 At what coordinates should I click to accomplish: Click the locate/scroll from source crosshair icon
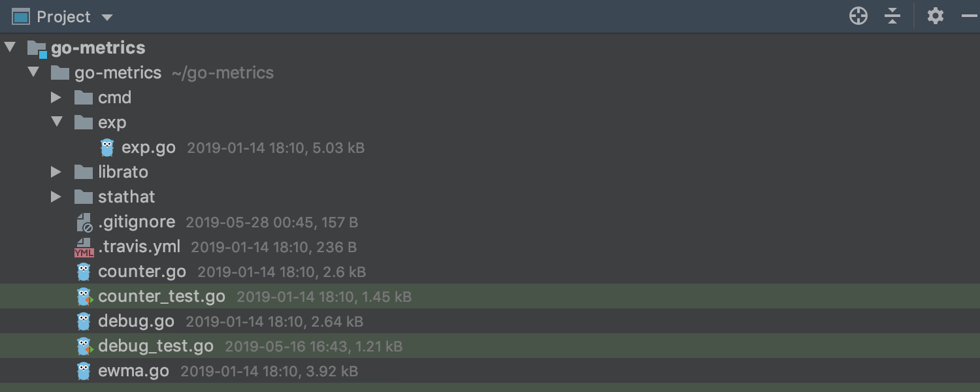[x=858, y=16]
